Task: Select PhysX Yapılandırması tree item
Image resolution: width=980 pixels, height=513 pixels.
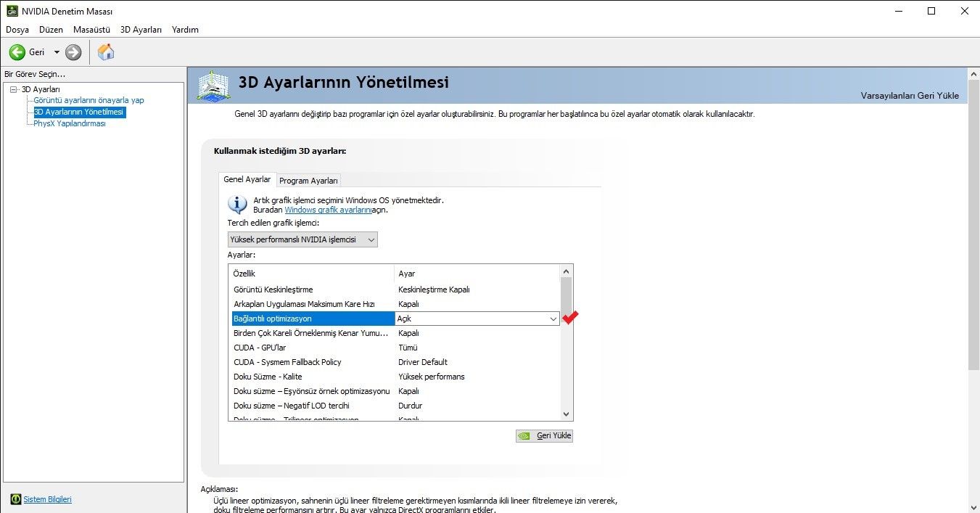Action: (x=70, y=123)
